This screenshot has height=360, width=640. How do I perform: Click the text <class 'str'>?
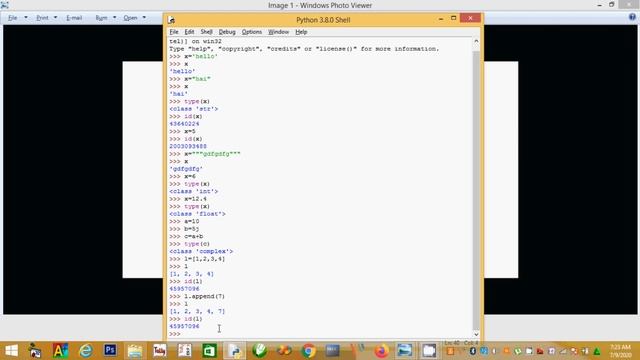(194, 109)
